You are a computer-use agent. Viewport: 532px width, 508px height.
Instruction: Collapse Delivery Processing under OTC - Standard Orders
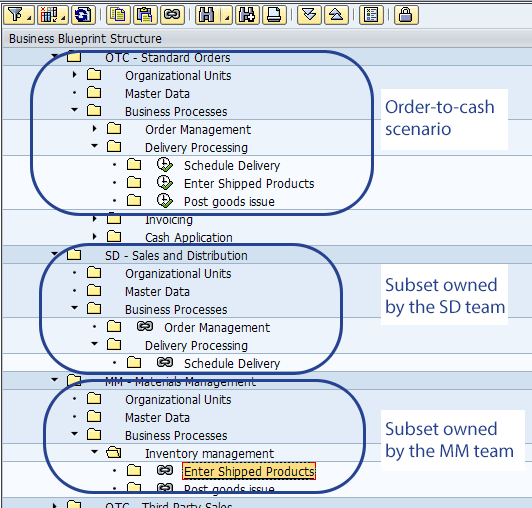point(95,146)
